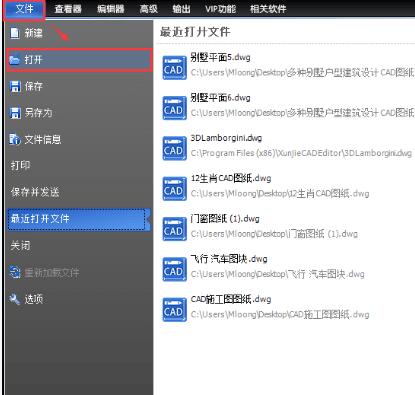
Task: Click the XunjieCADEditor path of 3DLamborgini.dwg
Action: 301,153
